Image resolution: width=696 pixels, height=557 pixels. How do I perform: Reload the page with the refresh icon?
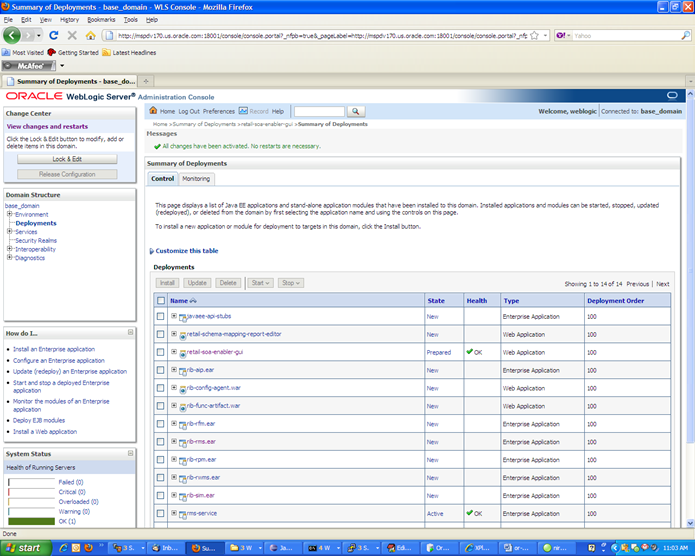point(54,36)
